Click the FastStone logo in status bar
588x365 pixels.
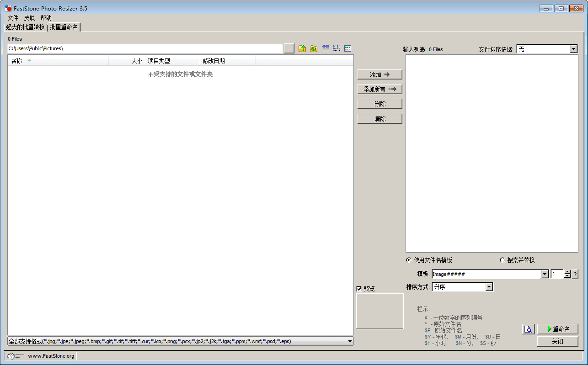coord(15,356)
